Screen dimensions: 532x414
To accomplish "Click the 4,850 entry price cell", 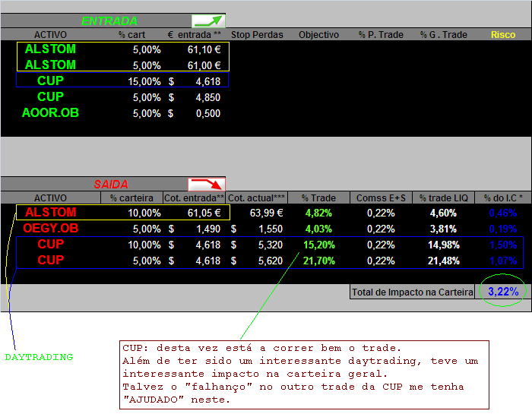I will point(207,98).
